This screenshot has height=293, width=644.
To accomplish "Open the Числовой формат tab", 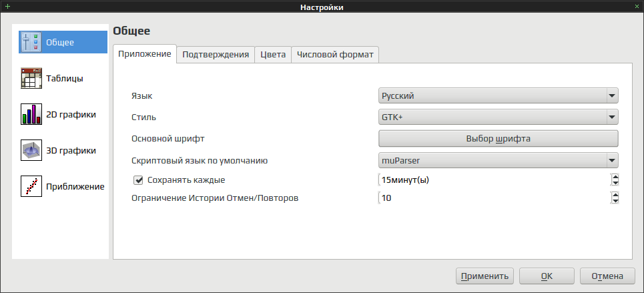I will point(335,55).
